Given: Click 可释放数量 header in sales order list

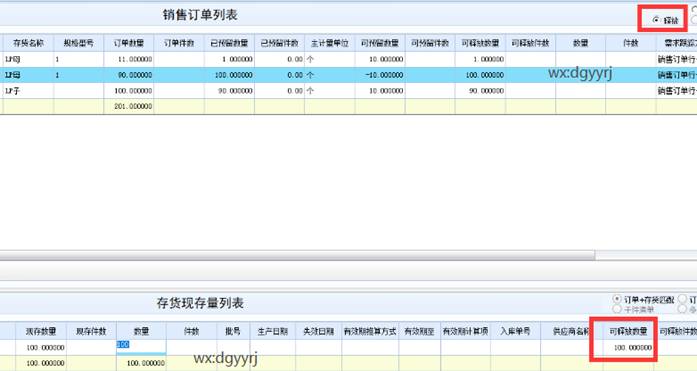Looking at the screenshot, I should click(x=480, y=43).
